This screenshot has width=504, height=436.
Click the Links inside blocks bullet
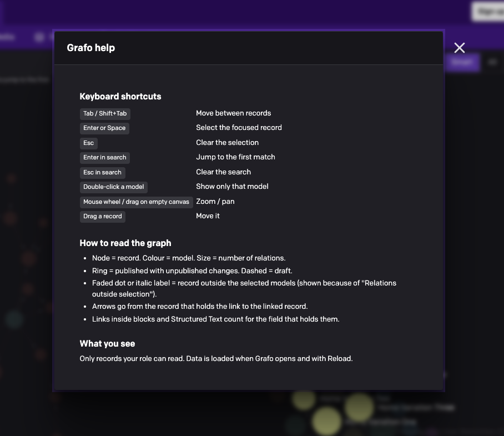[x=216, y=319]
